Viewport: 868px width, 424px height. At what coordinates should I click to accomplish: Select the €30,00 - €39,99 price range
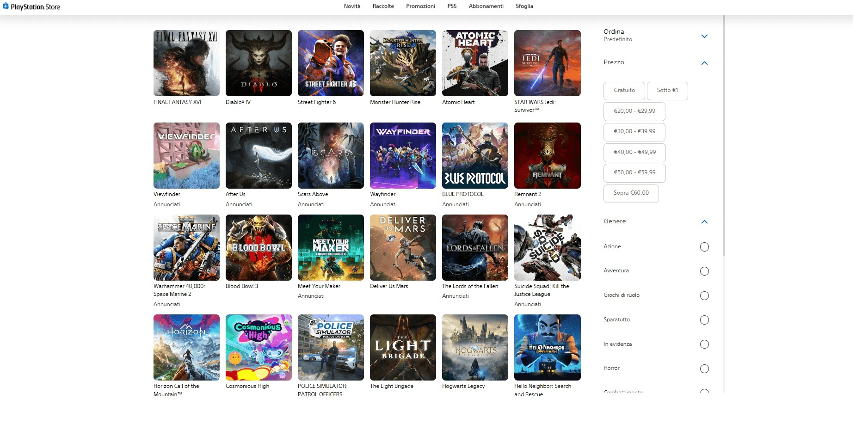coord(634,132)
